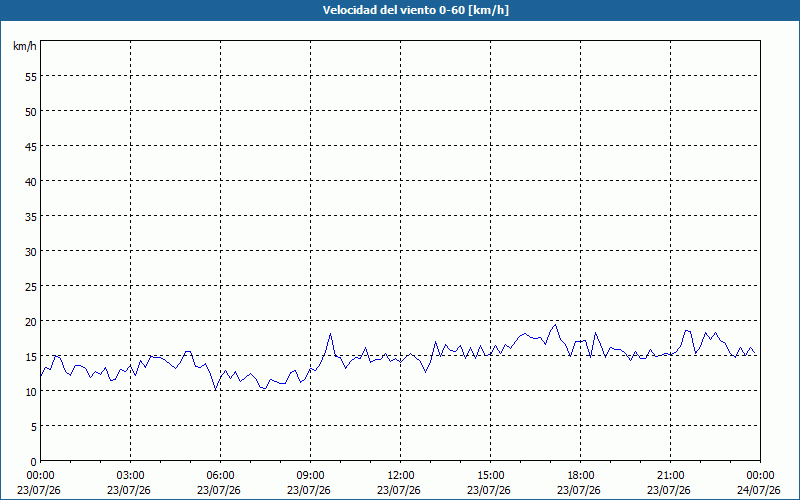Click the 45 y-axis tick label

coord(31,147)
